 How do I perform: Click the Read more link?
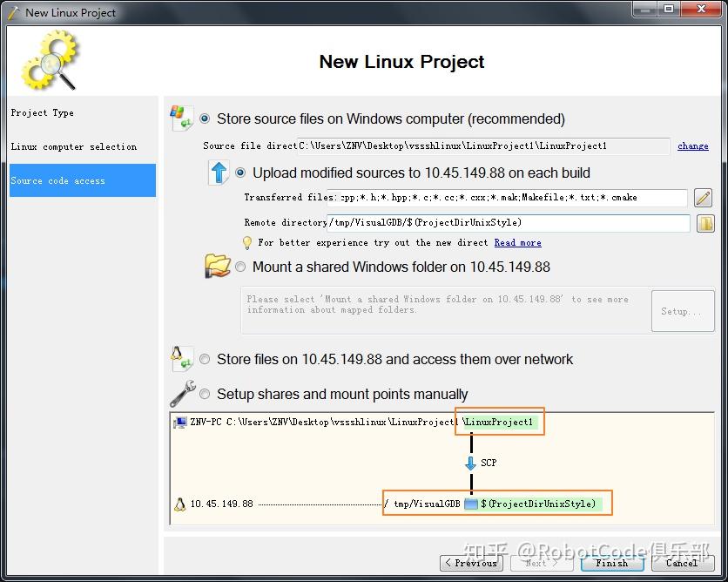click(x=517, y=243)
